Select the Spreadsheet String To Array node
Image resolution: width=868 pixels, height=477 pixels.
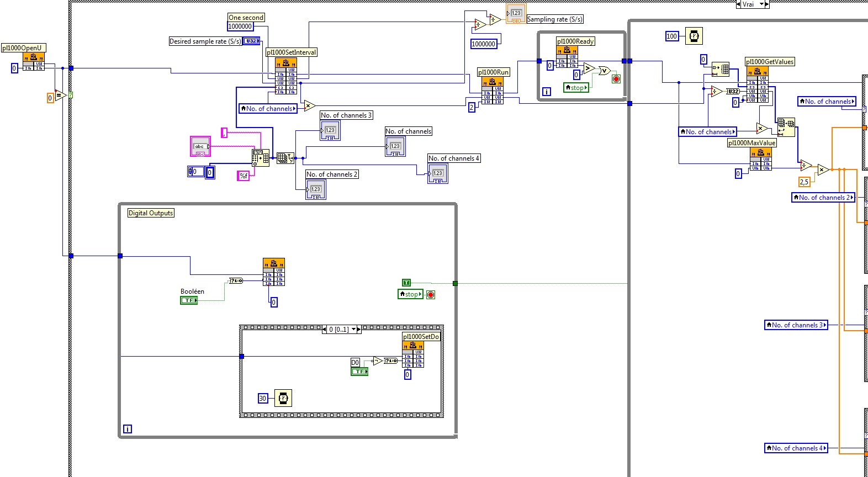coord(261,157)
